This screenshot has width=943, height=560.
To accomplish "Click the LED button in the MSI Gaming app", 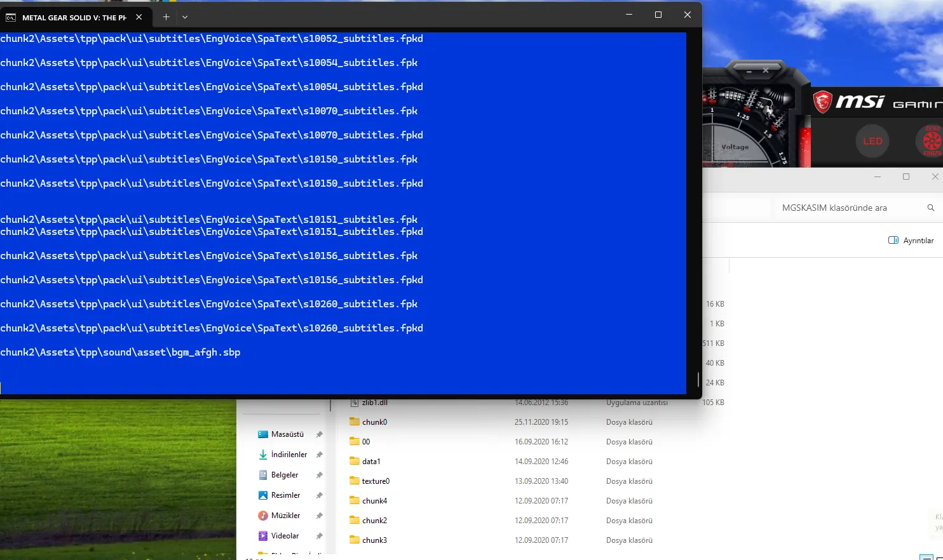I will click(x=872, y=141).
